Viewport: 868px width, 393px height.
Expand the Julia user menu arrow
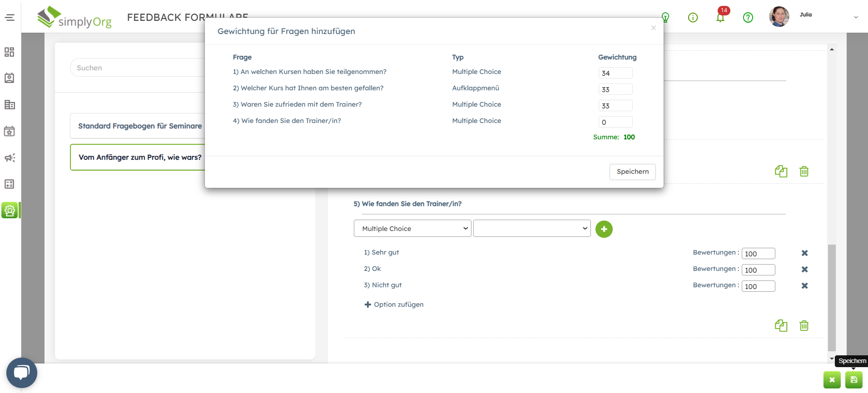click(x=856, y=17)
